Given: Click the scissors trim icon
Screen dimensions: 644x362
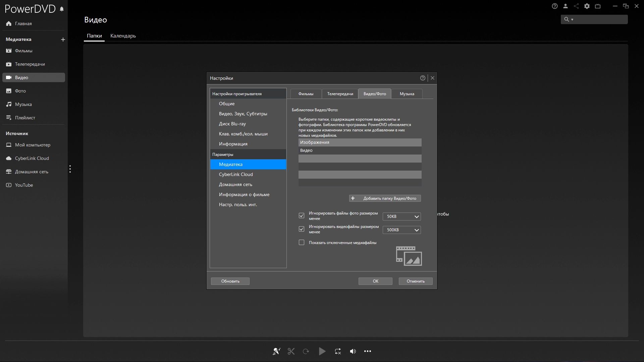Looking at the screenshot, I should pos(291,351).
